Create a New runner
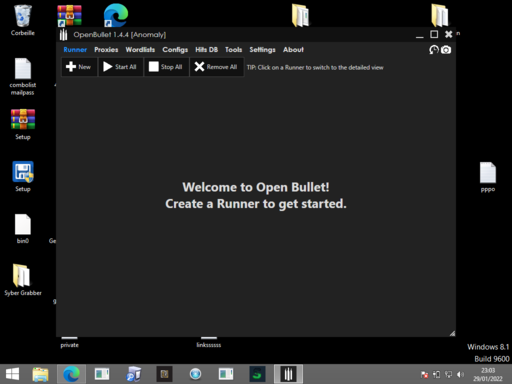512x384 pixels. coord(79,67)
